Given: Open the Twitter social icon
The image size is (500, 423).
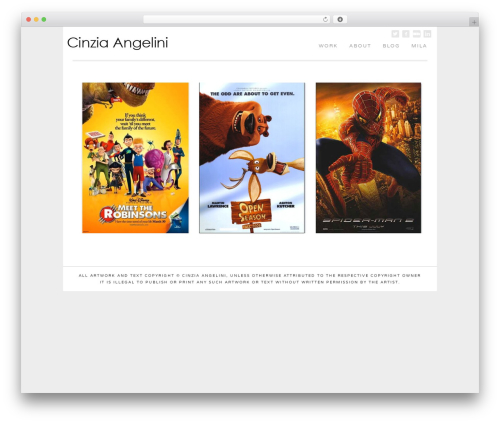Looking at the screenshot, I should [395, 34].
